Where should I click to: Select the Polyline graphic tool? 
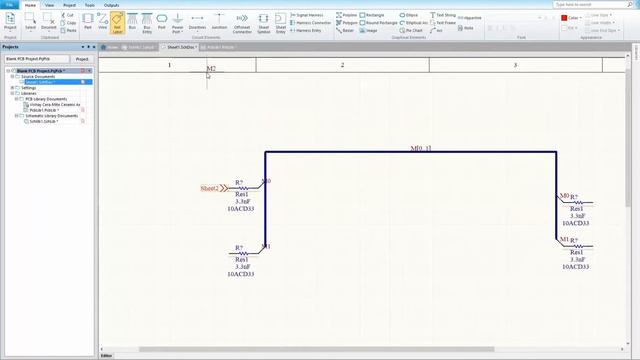[x=347, y=15]
